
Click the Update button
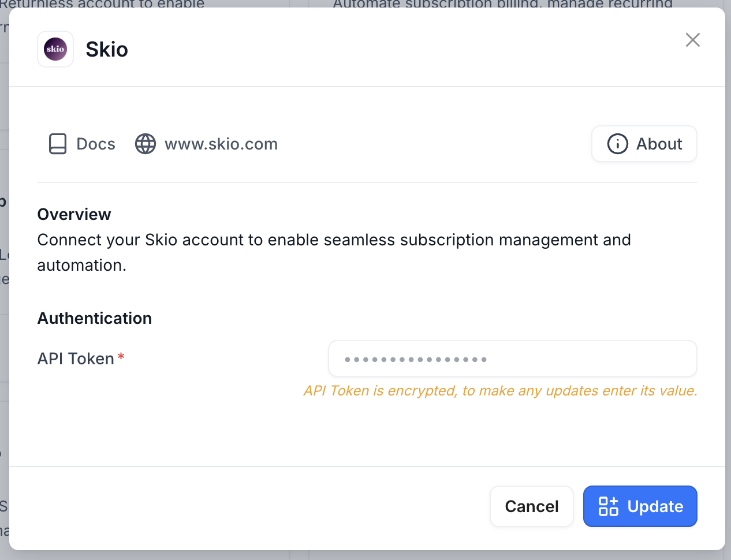click(640, 506)
